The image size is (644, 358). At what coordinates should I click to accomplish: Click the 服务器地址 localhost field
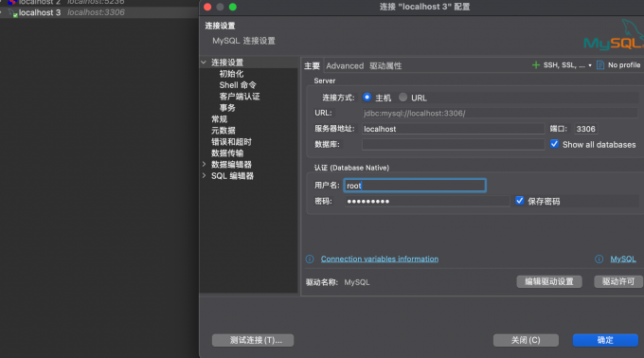pos(453,129)
